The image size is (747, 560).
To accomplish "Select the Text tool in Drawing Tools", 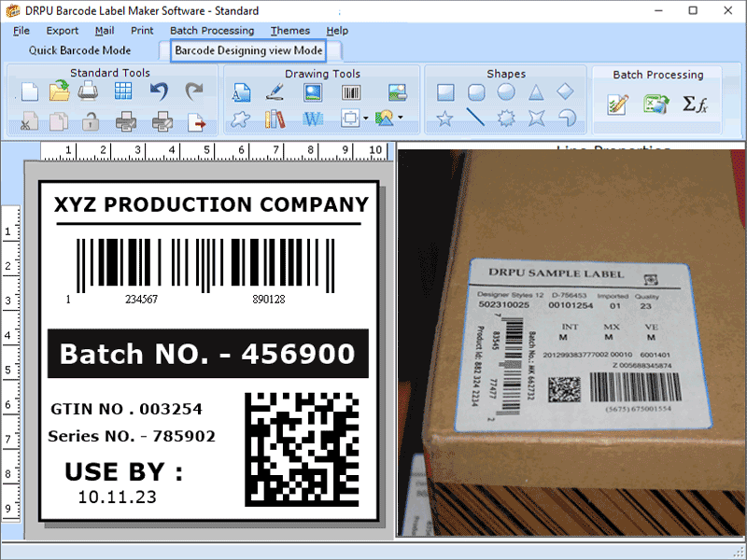I will (244, 91).
